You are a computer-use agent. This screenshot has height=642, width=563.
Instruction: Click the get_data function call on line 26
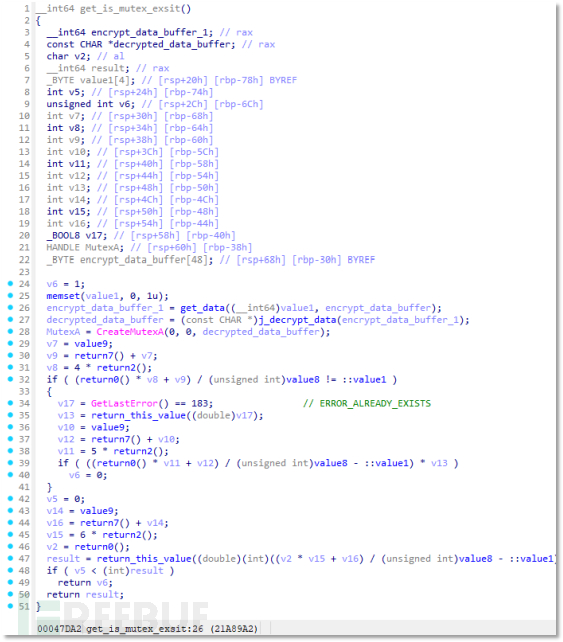[x=203, y=308]
